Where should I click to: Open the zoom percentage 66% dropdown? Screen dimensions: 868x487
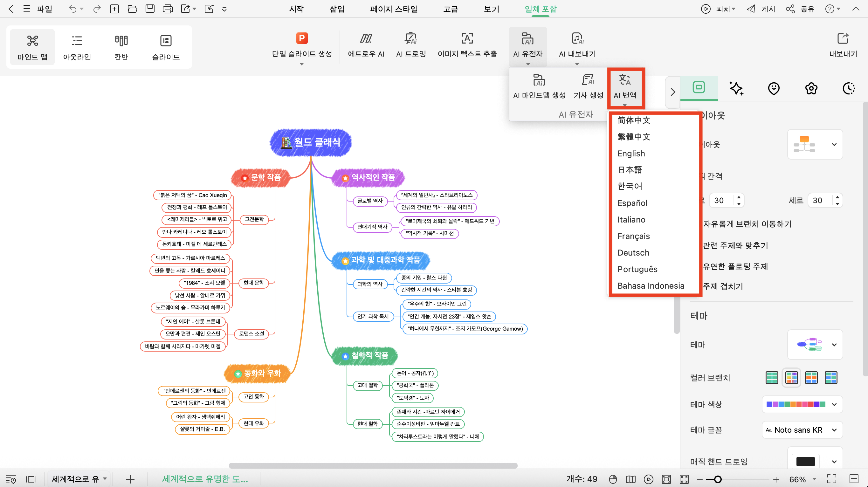802,479
